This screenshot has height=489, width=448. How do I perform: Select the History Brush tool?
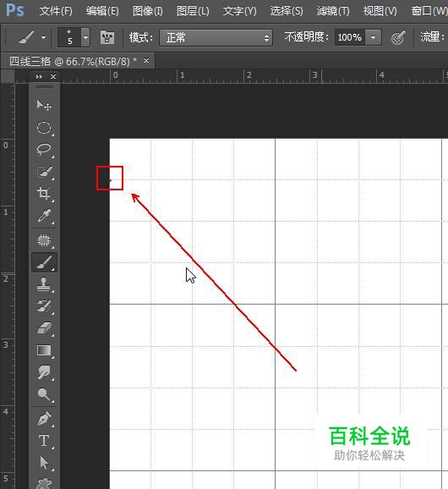click(44, 306)
